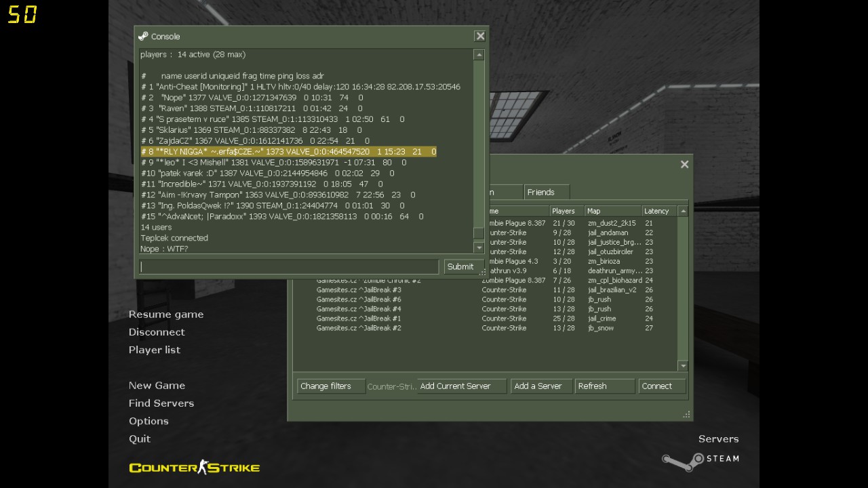Click the 25 / 28 players cell

click(x=564, y=318)
